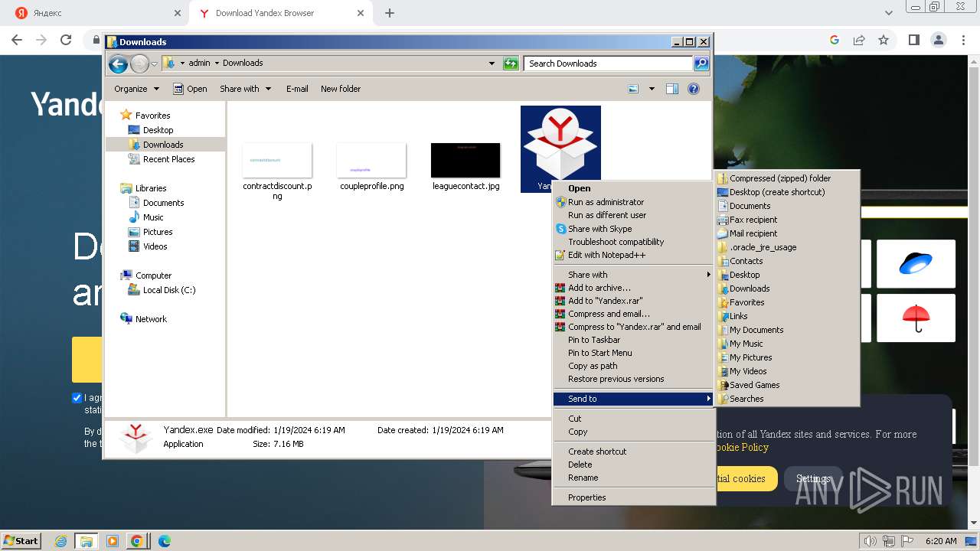This screenshot has width=980, height=551.
Task: Open Chrome tab search chevron
Action: tap(889, 13)
